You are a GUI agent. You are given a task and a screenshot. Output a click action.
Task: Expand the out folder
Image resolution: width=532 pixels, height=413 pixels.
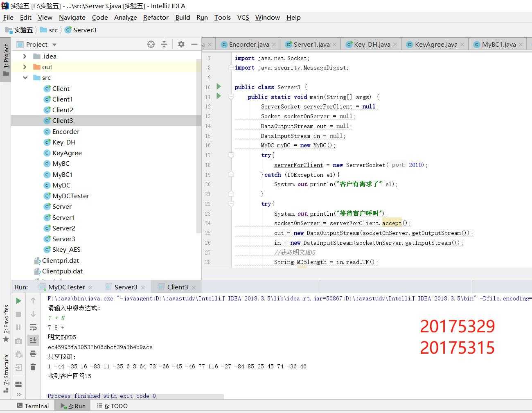25,67
